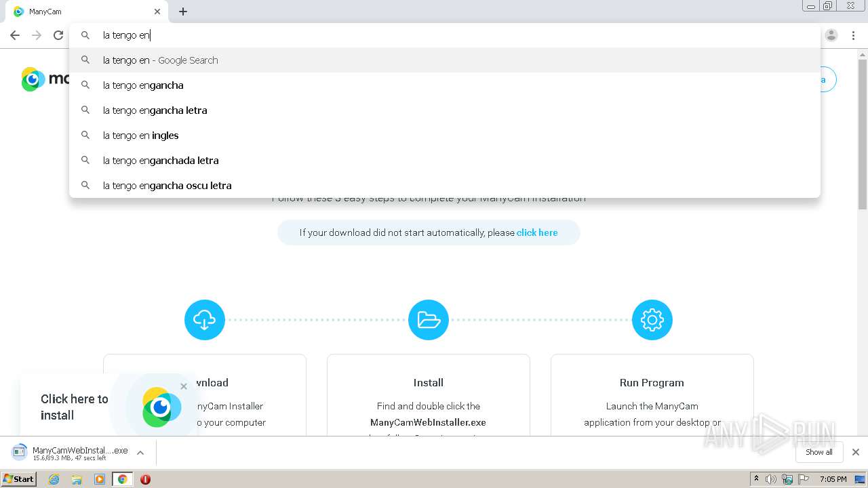
Task: Open Windows Explorer folder from taskbar
Action: click(x=77, y=479)
